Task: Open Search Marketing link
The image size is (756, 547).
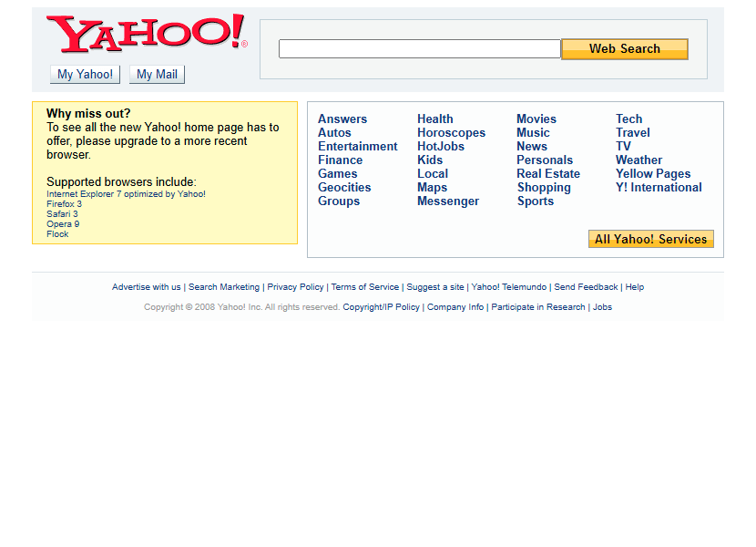Action: (x=224, y=287)
